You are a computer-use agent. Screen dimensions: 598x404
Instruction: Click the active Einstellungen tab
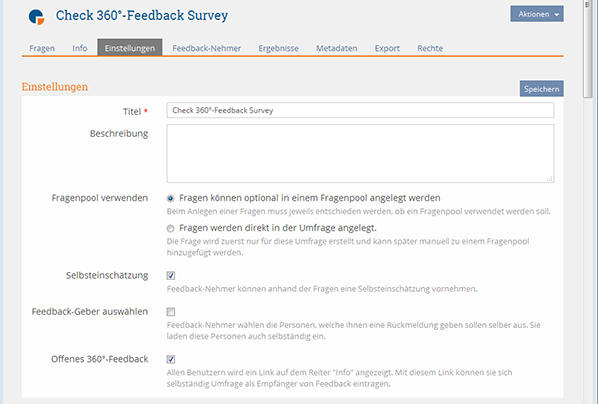click(x=130, y=48)
